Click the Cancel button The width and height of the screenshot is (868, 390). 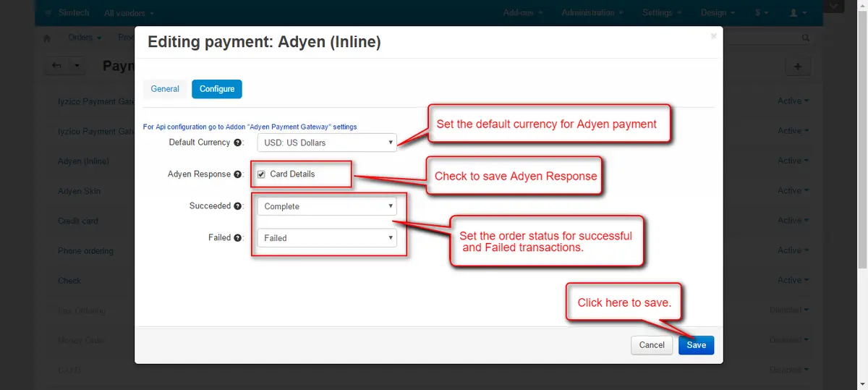pyautogui.click(x=652, y=345)
